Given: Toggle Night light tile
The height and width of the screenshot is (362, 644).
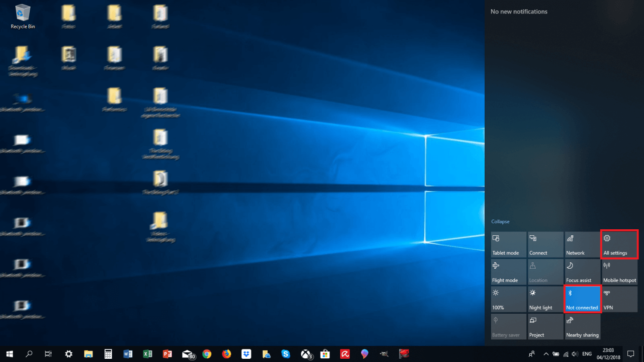Looking at the screenshot, I should [545, 299].
